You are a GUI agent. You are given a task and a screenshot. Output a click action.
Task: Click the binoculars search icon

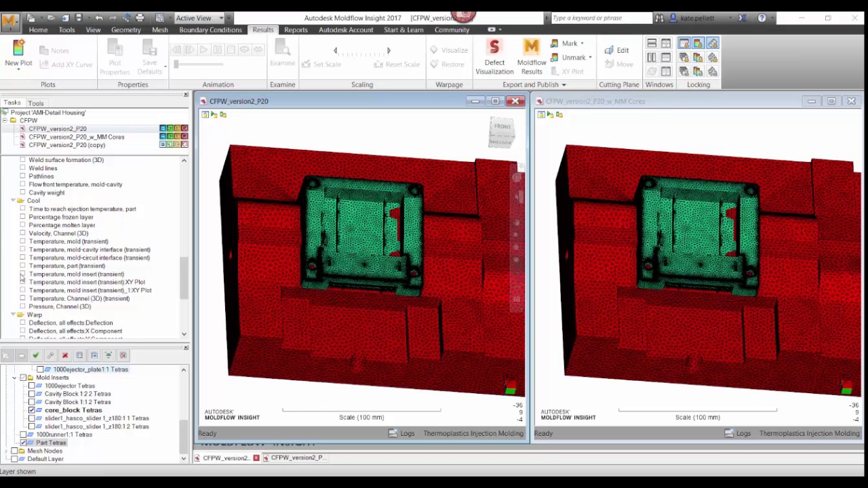(659, 18)
